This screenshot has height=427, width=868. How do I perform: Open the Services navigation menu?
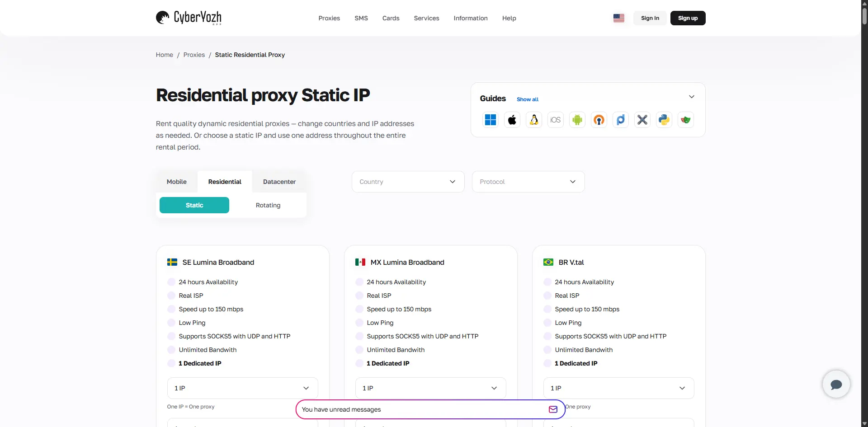[427, 18]
